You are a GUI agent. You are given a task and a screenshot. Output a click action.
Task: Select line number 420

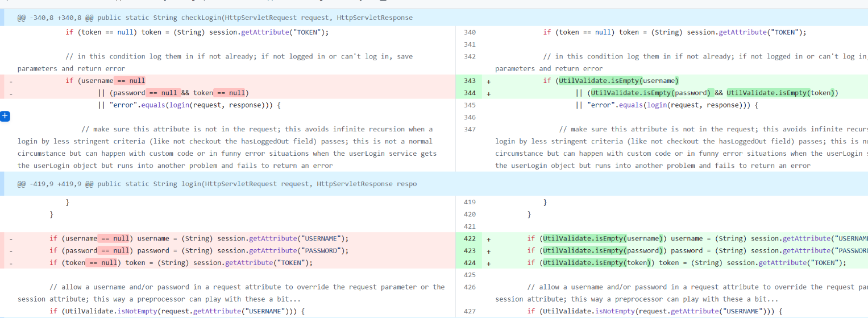(470, 214)
